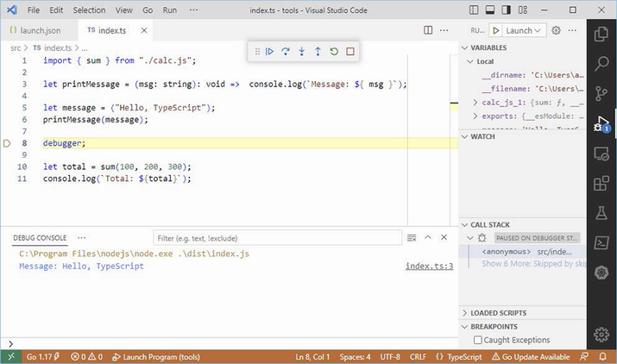This screenshot has width=617, height=364.
Task: Toggle primary side bar layout icon
Action: tap(474, 9)
